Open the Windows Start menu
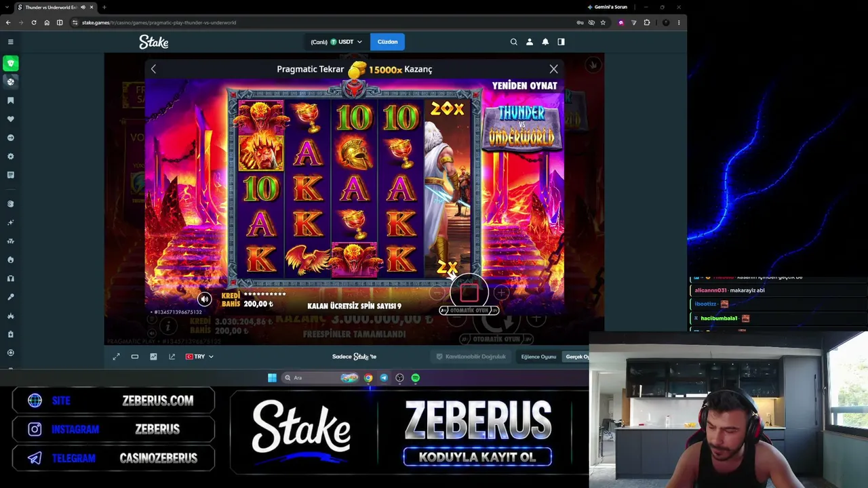868x488 pixels. pos(272,378)
